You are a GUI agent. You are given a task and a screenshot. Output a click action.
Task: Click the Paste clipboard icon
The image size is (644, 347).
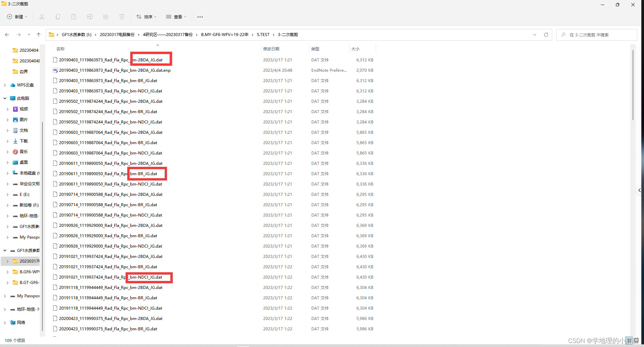pyautogui.click(x=74, y=17)
